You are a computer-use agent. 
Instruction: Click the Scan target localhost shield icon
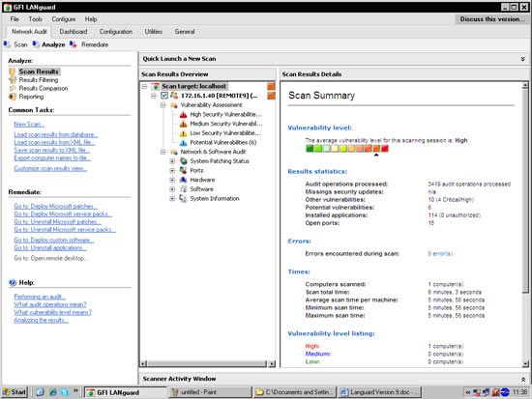pos(156,86)
